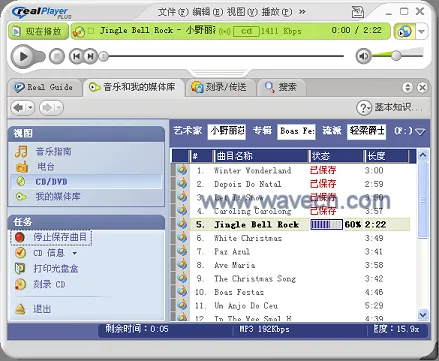This screenshot has width=439, height=361.
Task: Open 电台 (Radio) in the view panel
Action: pos(46,166)
